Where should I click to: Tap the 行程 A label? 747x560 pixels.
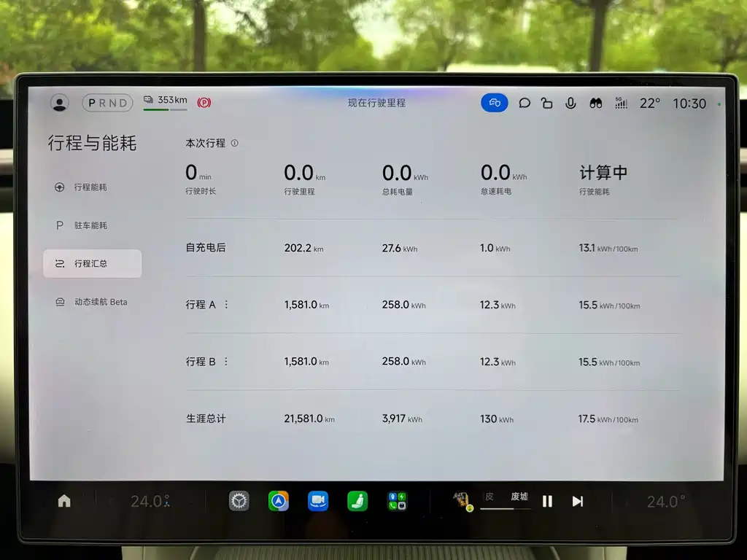(201, 304)
